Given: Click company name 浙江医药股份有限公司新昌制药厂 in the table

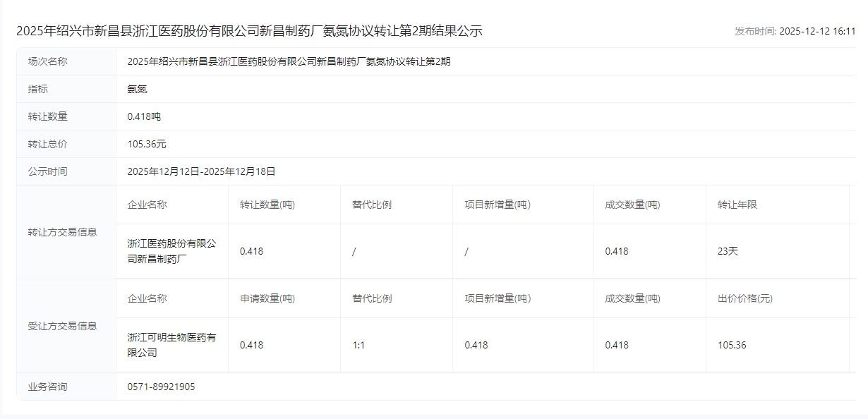Looking at the screenshot, I should pyautogui.click(x=171, y=251).
